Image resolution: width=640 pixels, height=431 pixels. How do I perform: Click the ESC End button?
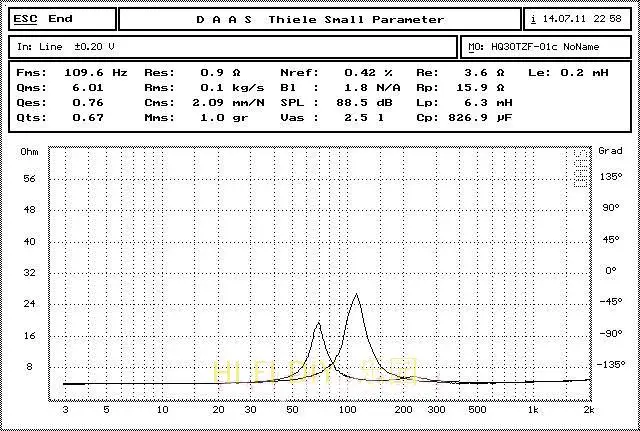tap(62, 19)
